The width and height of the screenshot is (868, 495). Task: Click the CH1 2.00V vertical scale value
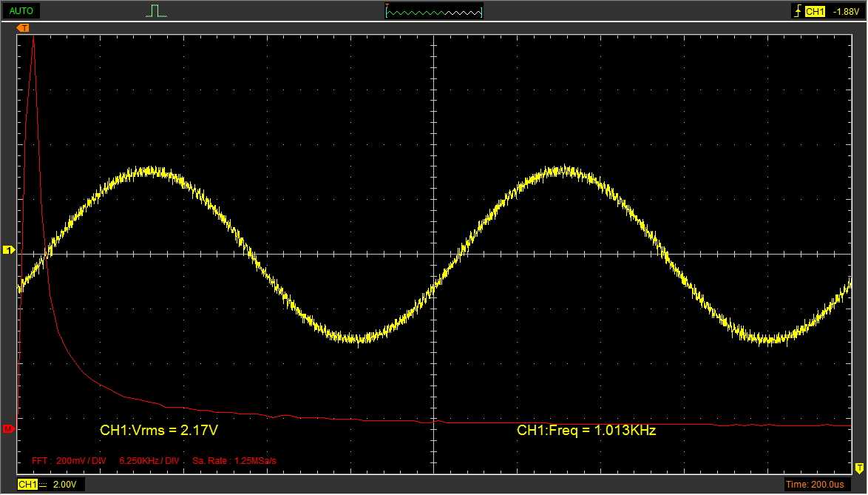65,485
